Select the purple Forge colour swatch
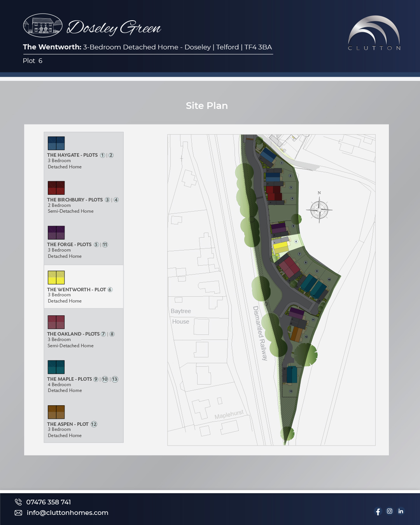Image resolution: width=420 pixels, height=525 pixels. pyautogui.click(x=56, y=233)
